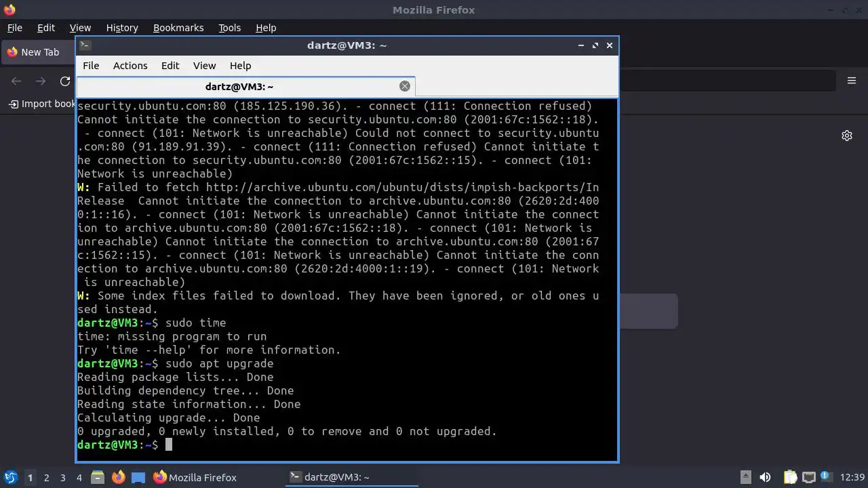Switch to workspace 3 in pager
Screen dimensions: 868x488
click(x=62, y=477)
